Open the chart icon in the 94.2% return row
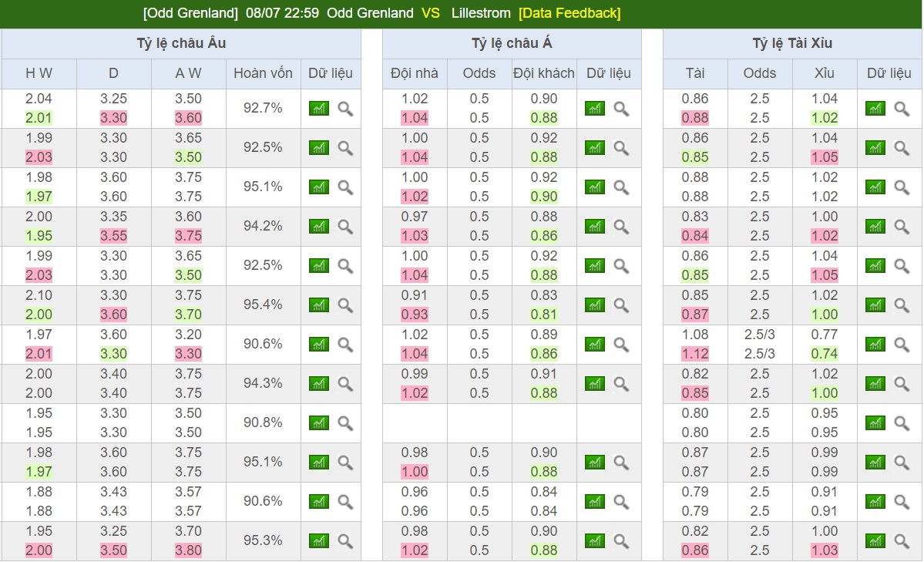Image resolution: width=924 pixels, height=562 pixels. 319,227
